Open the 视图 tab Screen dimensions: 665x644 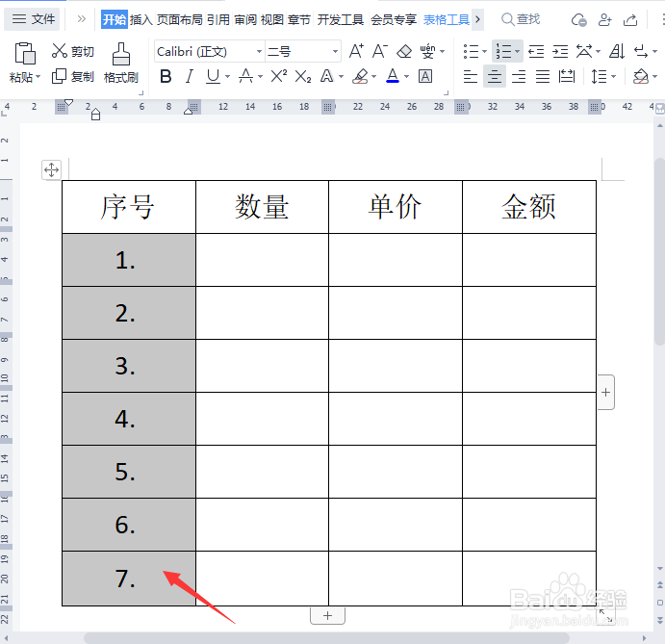pos(271,19)
